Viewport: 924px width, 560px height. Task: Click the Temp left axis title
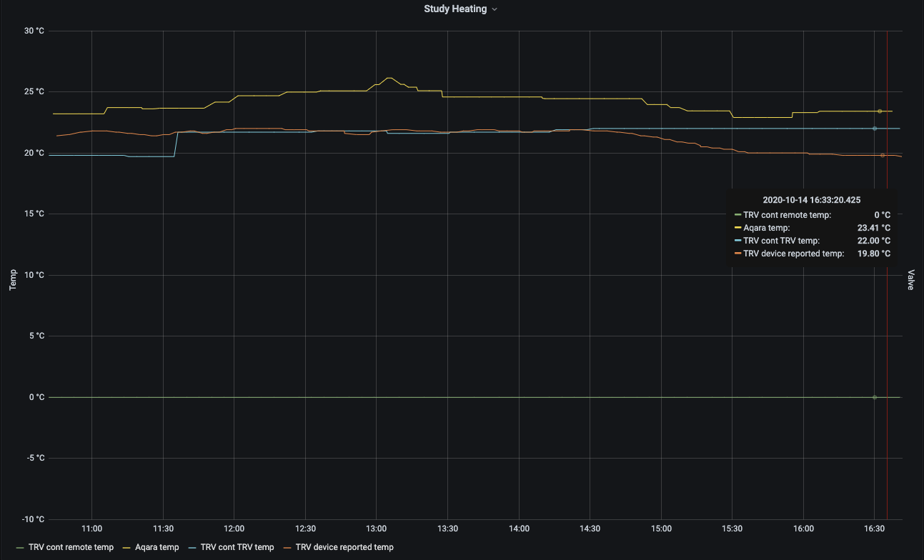click(12, 281)
